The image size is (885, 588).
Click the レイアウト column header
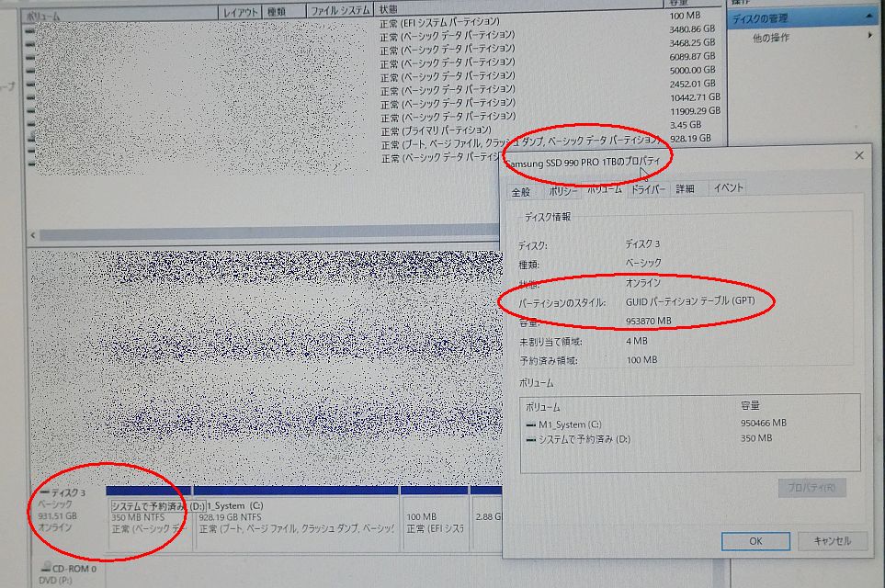(242, 11)
